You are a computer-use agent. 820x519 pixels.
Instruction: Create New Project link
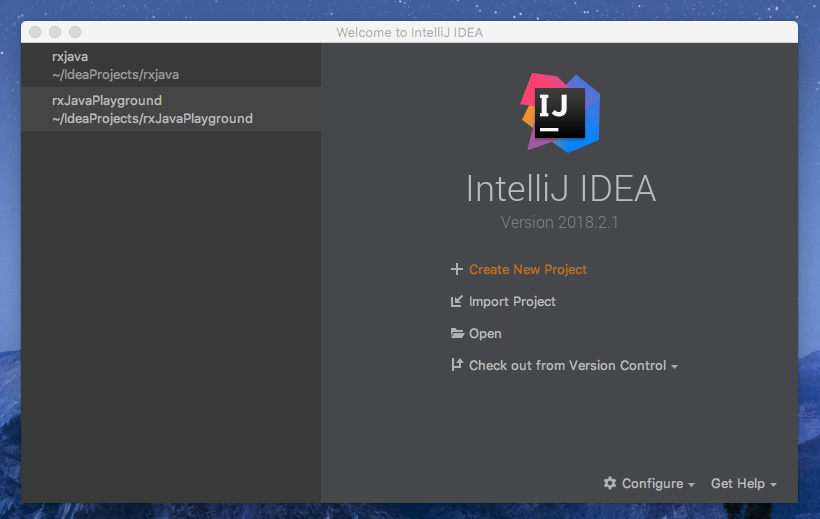[528, 269]
